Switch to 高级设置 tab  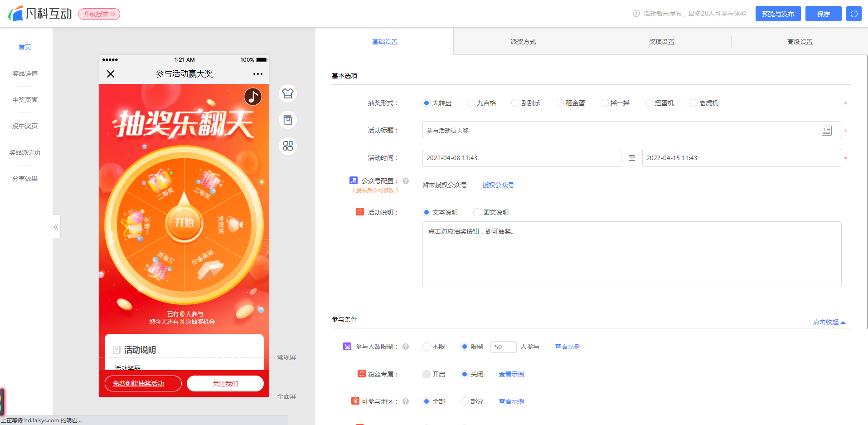point(800,42)
